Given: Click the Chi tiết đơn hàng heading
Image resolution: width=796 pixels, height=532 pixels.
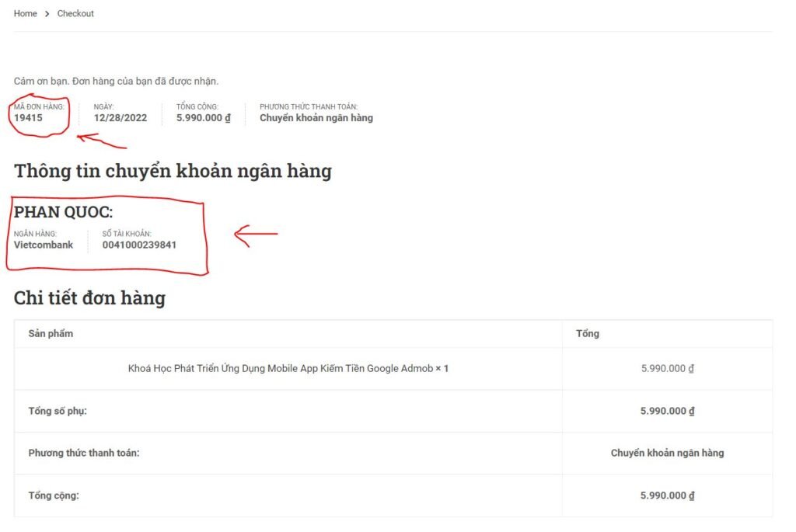Looking at the screenshot, I should click(89, 297).
